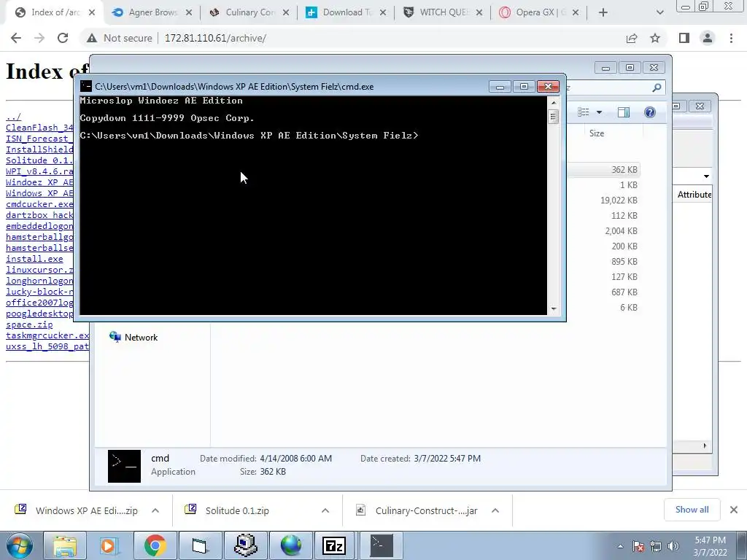Show hidden tray icons arrow
This screenshot has width=747, height=560.
pos(620,546)
